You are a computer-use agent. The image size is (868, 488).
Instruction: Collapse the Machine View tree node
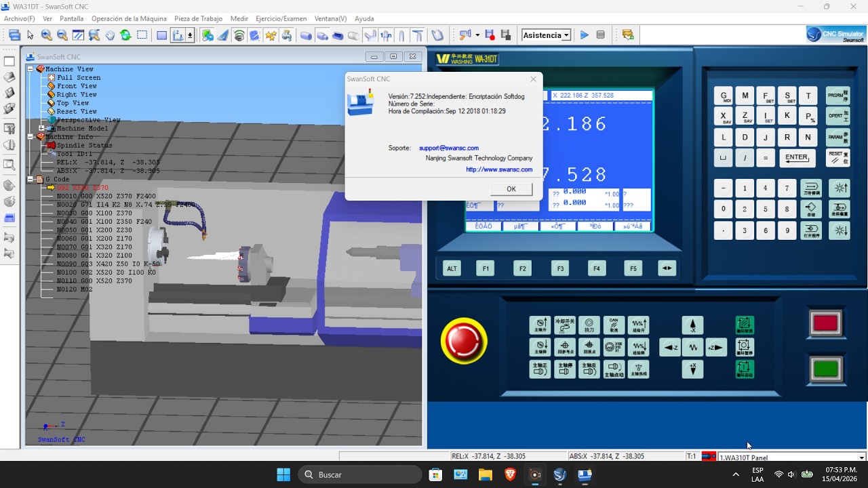[x=30, y=69]
